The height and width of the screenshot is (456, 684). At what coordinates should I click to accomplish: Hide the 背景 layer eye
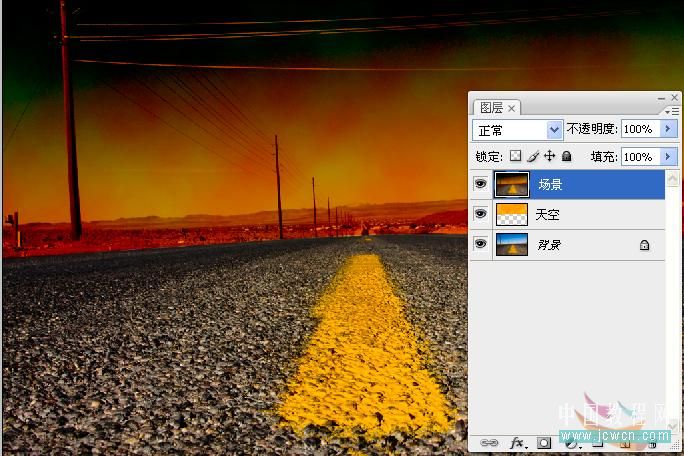click(480, 243)
